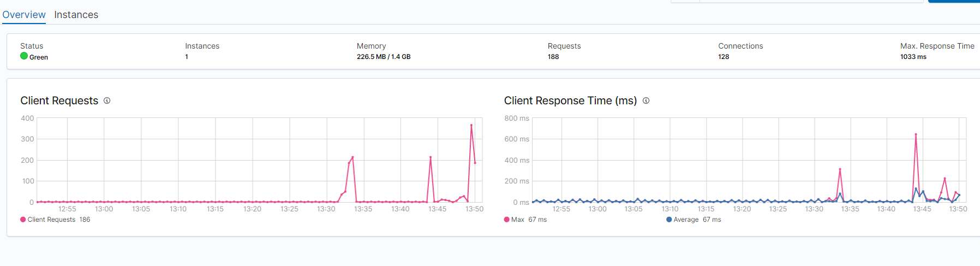Click the Connections label in summary panel
Viewport: 980px width, 266px height.
tap(740, 46)
